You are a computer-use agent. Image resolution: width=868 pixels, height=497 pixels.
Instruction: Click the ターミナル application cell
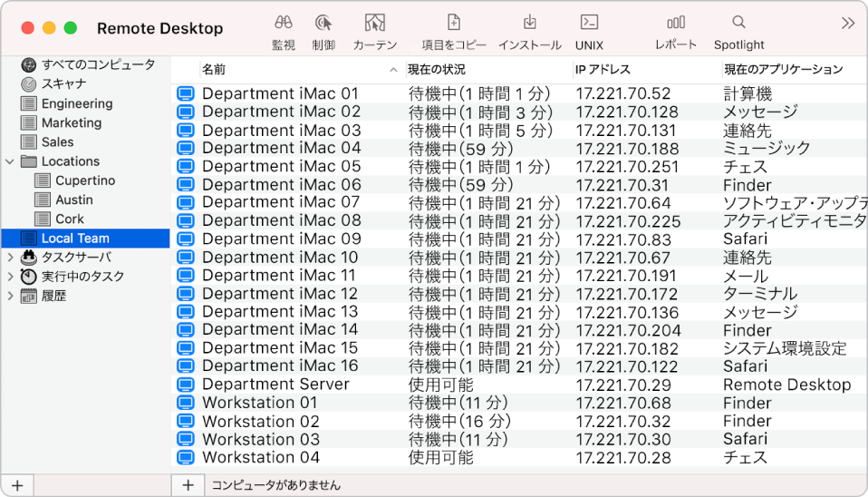[x=760, y=294]
